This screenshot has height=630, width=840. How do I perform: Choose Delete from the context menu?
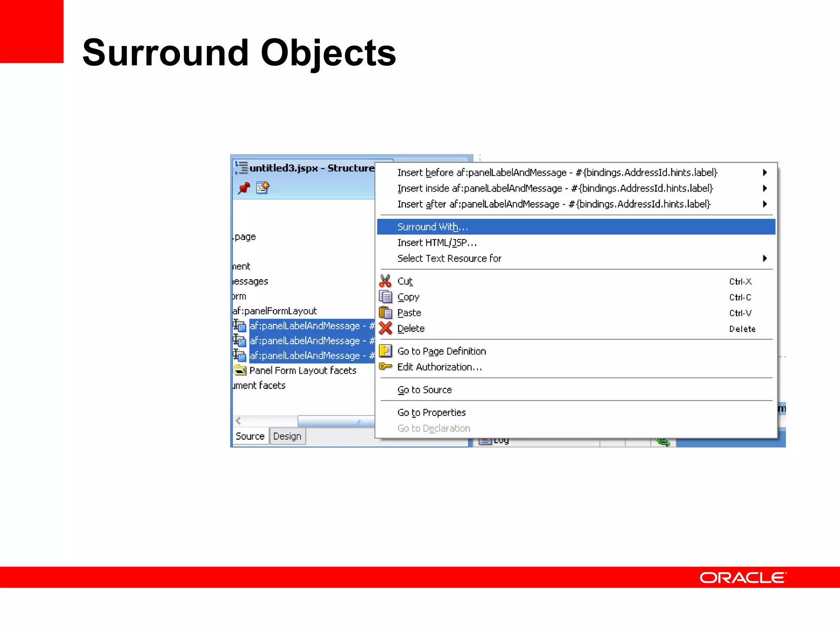point(576,329)
